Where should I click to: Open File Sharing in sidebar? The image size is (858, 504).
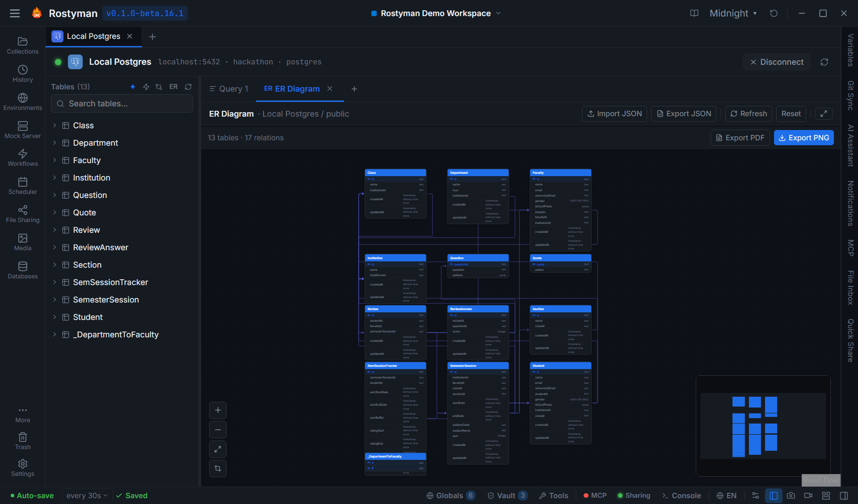coord(23,214)
